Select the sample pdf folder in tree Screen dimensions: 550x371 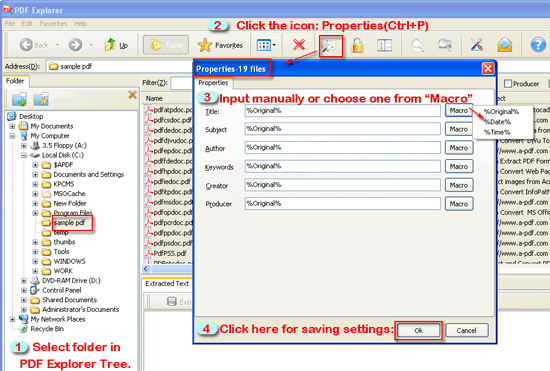click(69, 223)
